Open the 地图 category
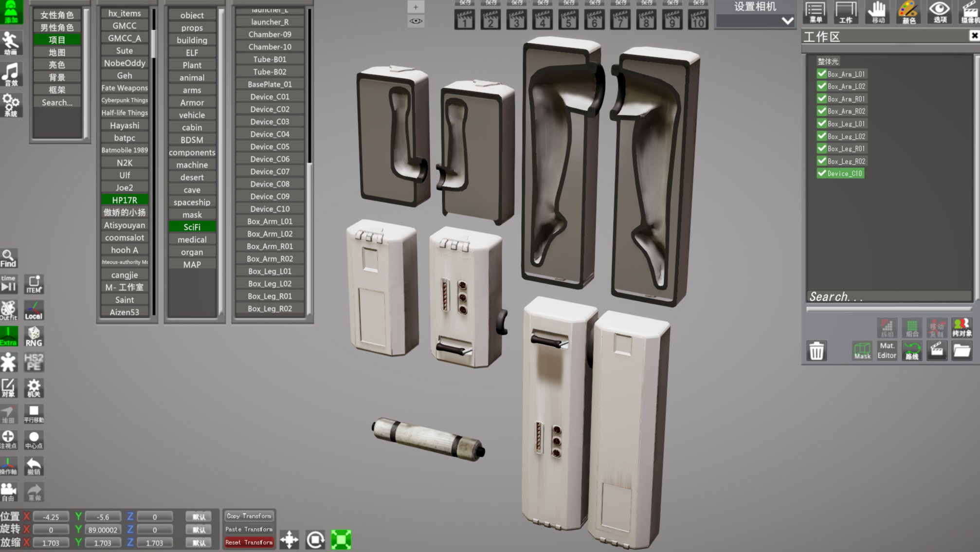 coord(57,52)
